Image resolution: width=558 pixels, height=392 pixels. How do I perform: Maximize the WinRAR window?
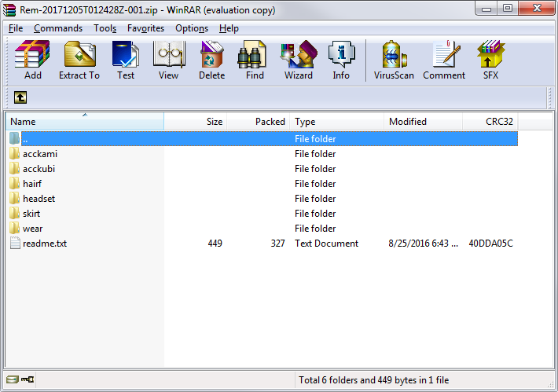pos(508,9)
